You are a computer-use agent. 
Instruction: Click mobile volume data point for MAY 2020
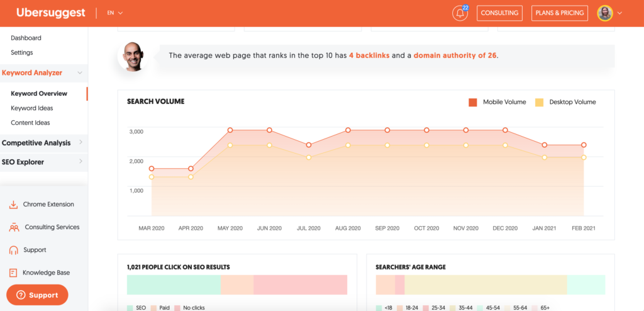coord(230,130)
